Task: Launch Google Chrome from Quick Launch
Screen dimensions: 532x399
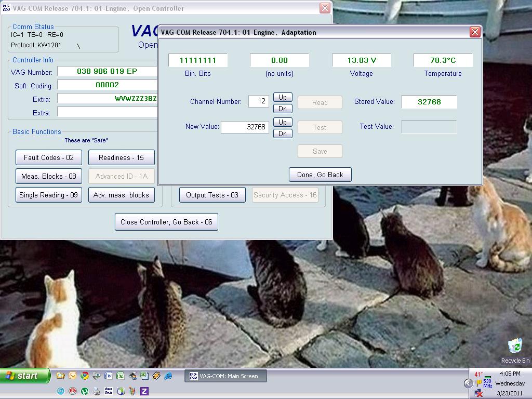Action: (x=85, y=376)
